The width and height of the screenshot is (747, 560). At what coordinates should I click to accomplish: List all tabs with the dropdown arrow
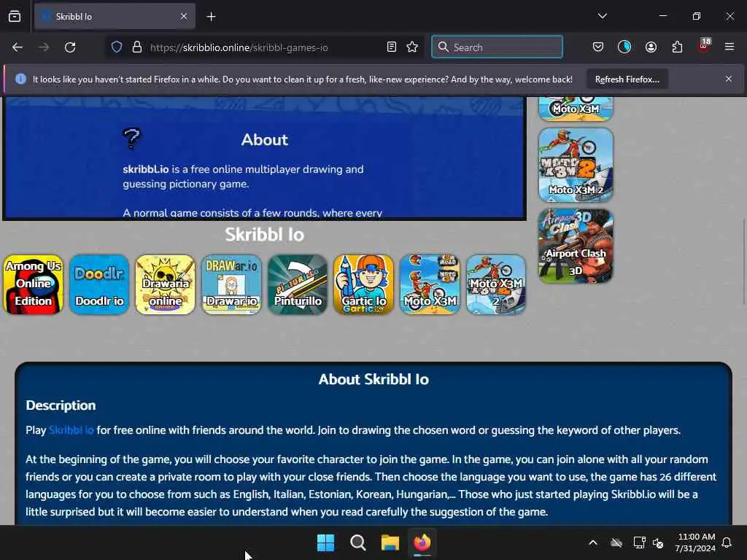[x=602, y=16]
